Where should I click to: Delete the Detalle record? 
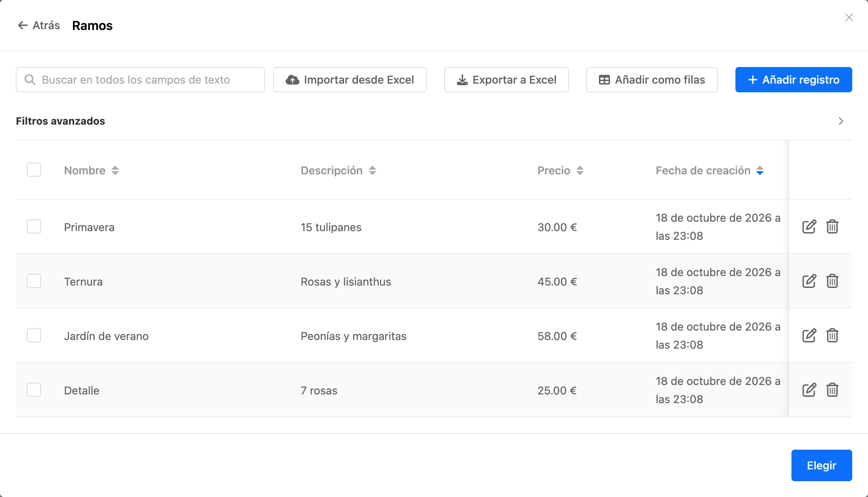(832, 390)
